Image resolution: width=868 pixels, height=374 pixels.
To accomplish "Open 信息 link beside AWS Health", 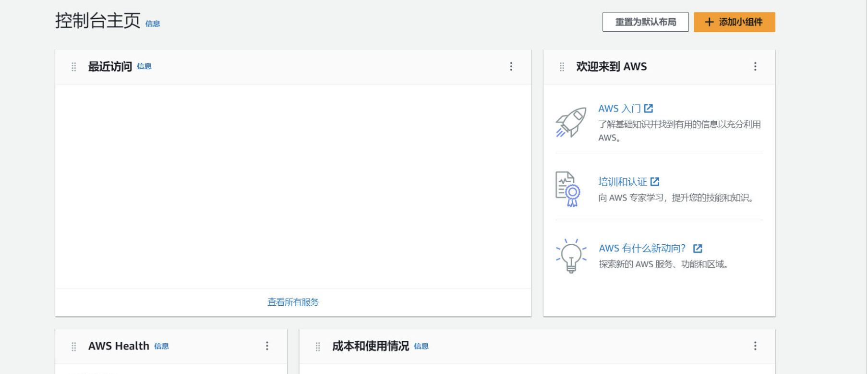I will point(161,346).
